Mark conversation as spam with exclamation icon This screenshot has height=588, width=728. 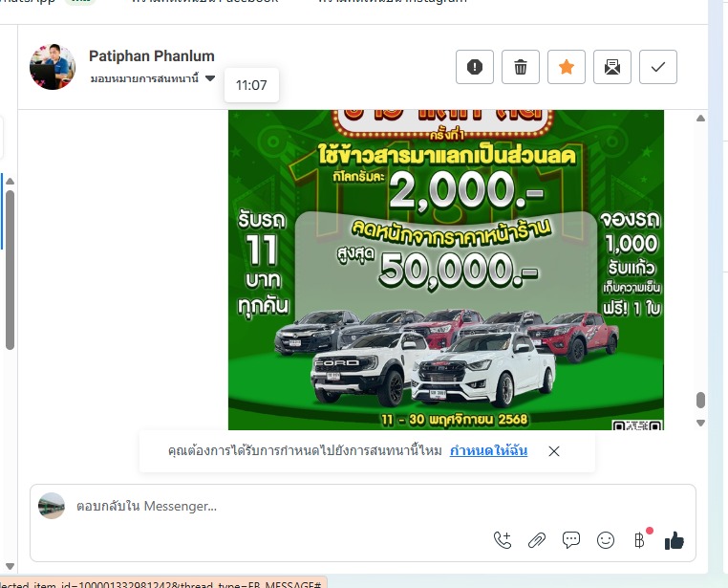point(475,67)
